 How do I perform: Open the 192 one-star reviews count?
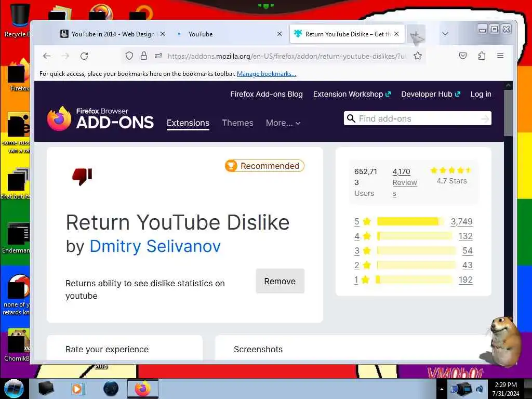(465, 280)
